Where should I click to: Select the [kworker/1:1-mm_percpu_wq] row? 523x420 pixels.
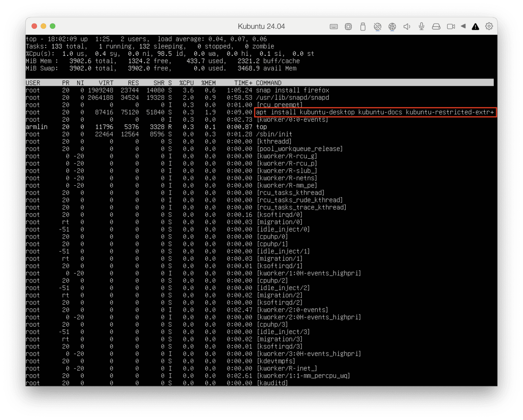click(260, 376)
